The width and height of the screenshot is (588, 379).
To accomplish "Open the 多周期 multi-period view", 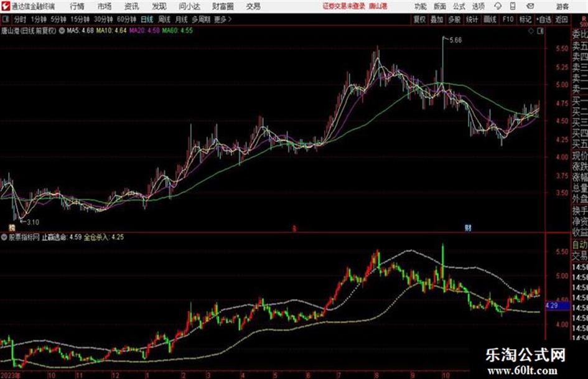I will coord(201,19).
